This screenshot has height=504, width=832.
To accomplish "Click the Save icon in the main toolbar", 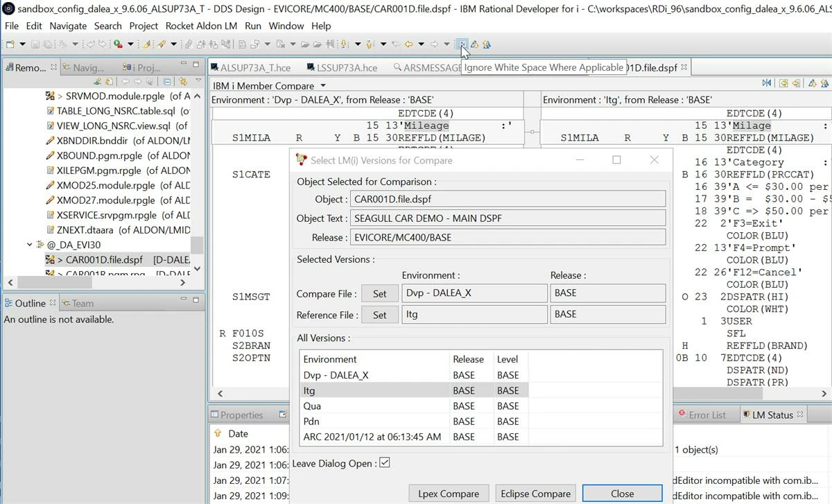I will click(35, 44).
